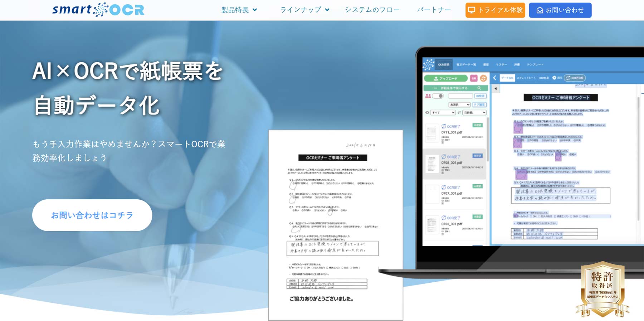Select the 0707_001.pdf file entry
644x321 pixels.
(x=454, y=194)
